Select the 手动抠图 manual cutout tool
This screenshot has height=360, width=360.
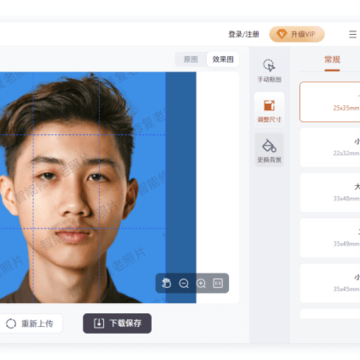pyautogui.click(x=269, y=71)
